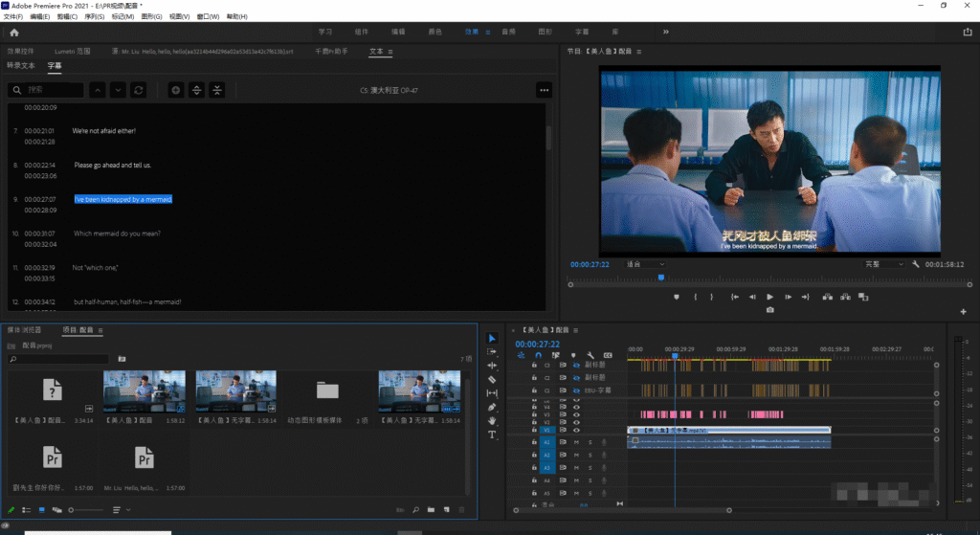Click the Export Frame camera icon
The width and height of the screenshot is (980, 535).
pos(770,310)
